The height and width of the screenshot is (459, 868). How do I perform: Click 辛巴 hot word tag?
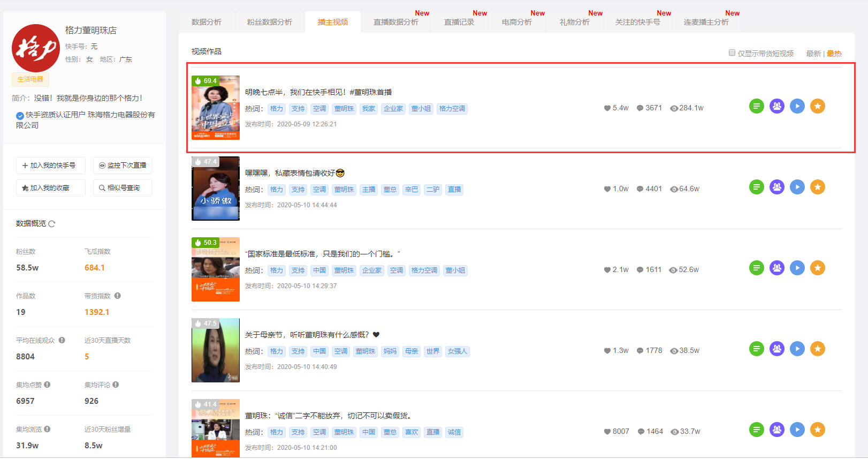(412, 190)
